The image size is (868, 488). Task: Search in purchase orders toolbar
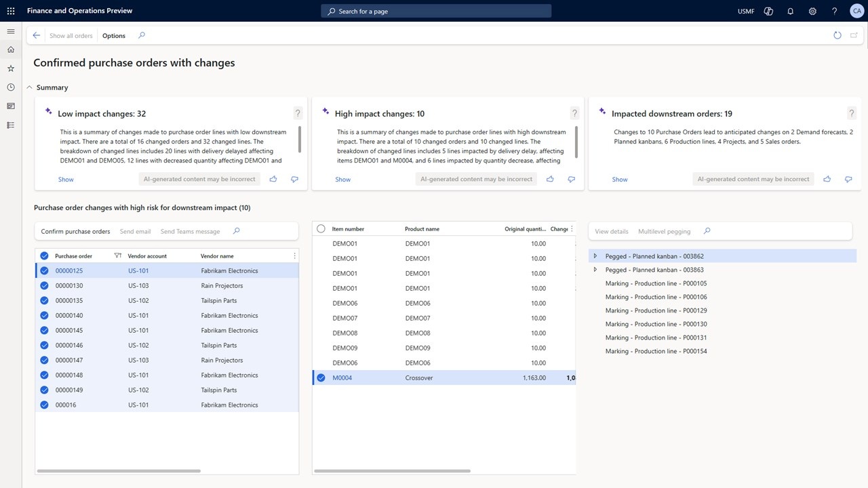(x=237, y=231)
